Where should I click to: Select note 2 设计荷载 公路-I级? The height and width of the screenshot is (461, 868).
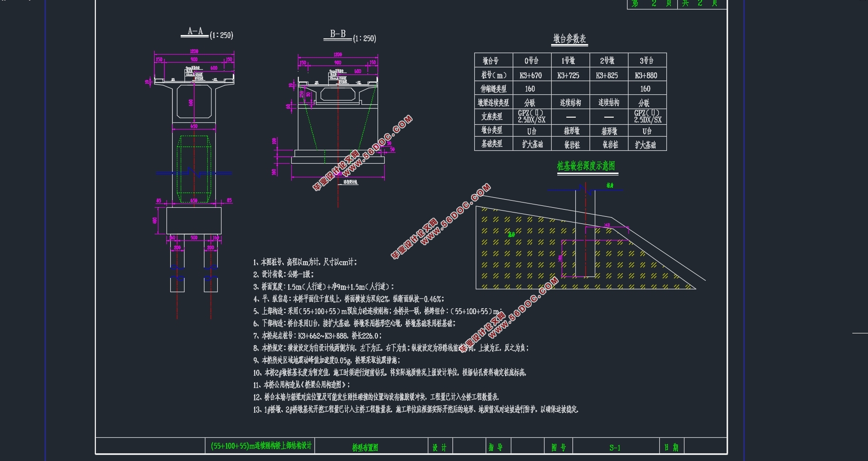pyautogui.click(x=283, y=274)
